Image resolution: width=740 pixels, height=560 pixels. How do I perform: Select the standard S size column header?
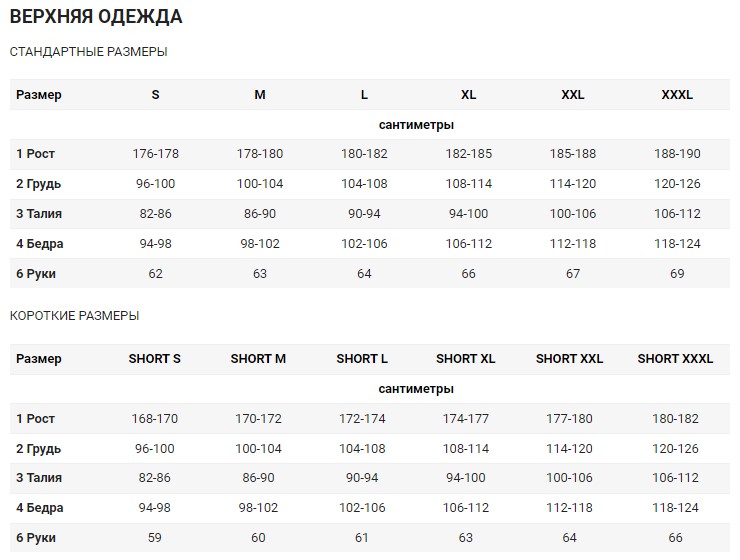(155, 95)
